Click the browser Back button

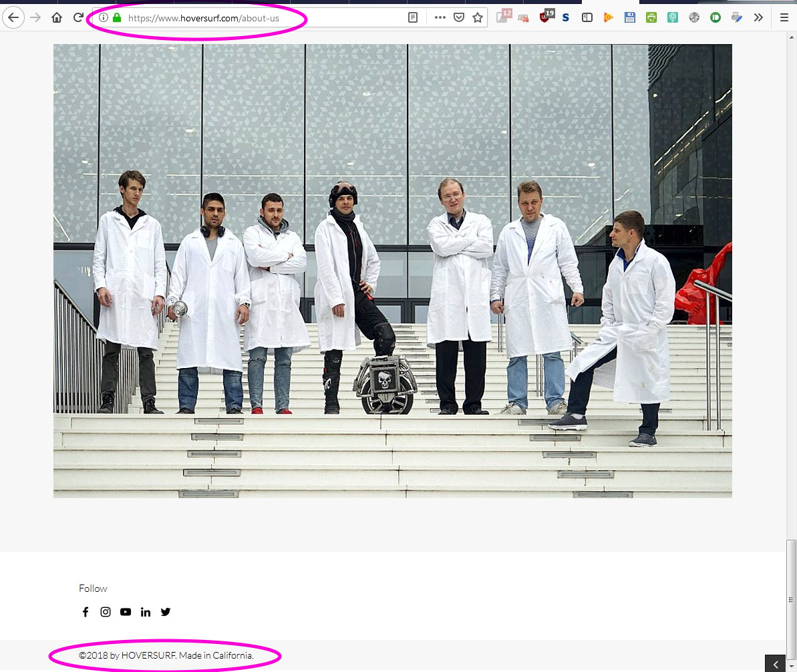pos(13,18)
